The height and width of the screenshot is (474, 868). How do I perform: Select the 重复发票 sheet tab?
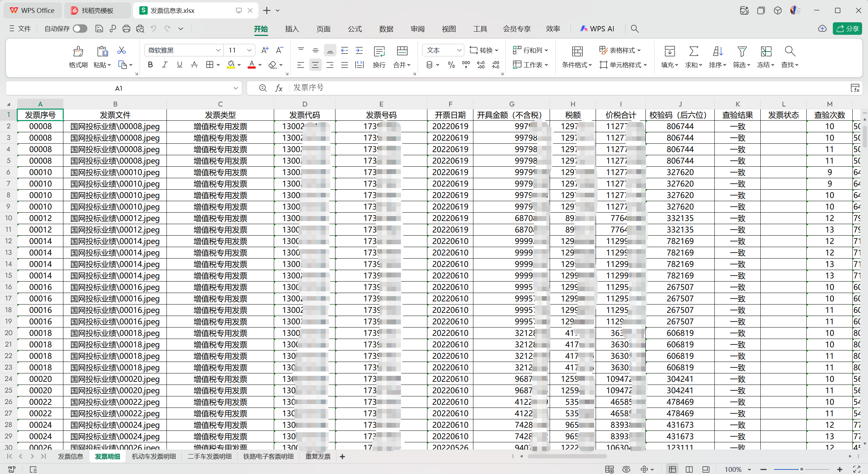pos(318,456)
